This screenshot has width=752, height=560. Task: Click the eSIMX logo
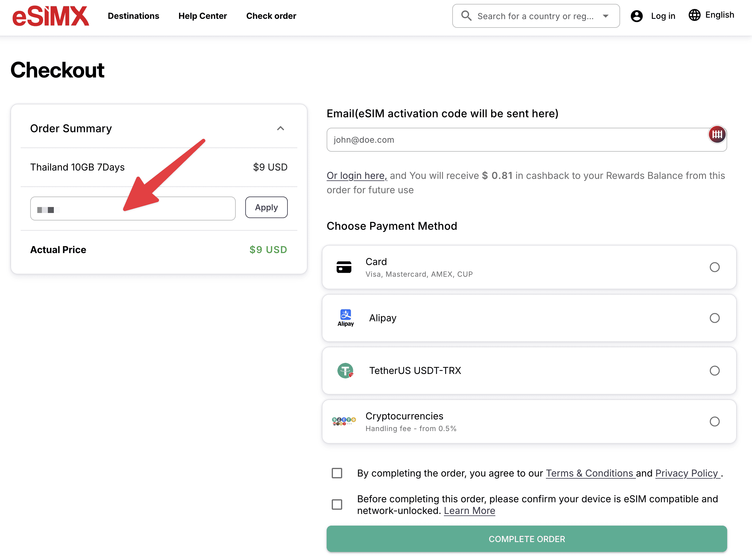pyautogui.click(x=51, y=16)
